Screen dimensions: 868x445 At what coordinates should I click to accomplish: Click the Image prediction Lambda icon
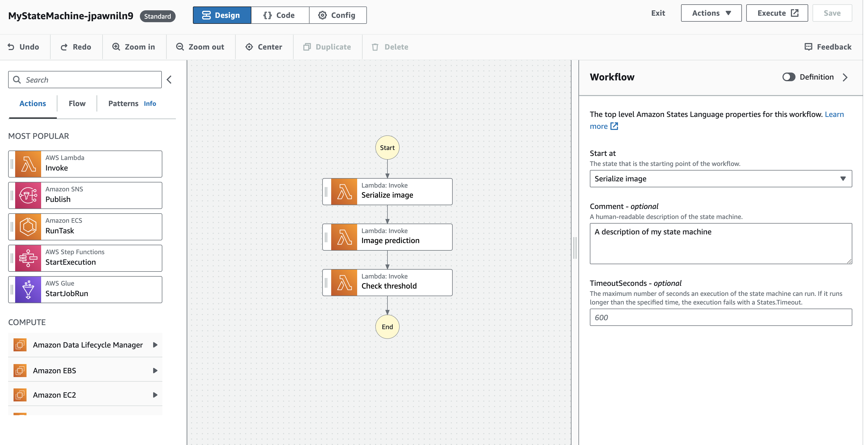(344, 237)
